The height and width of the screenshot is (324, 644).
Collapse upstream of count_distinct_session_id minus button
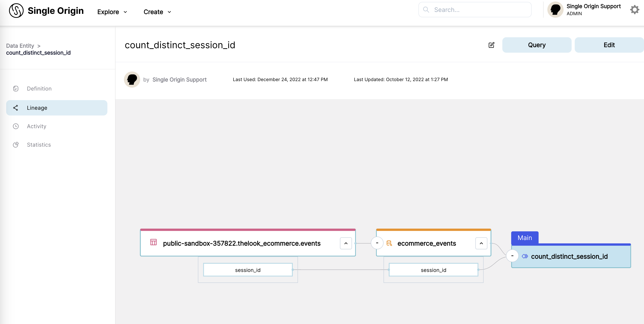coord(512,256)
